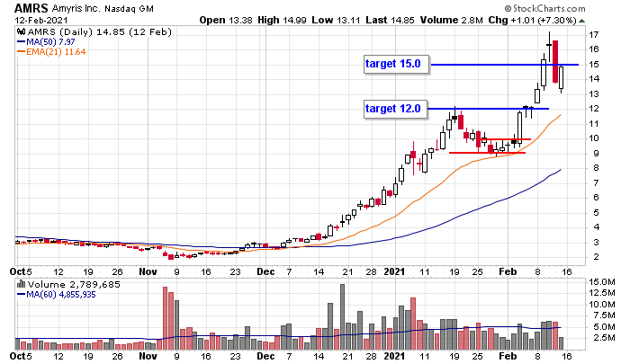The image size is (630, 364).
Task: Click the Oct label on price chart axis
Action: pos(17,271)
